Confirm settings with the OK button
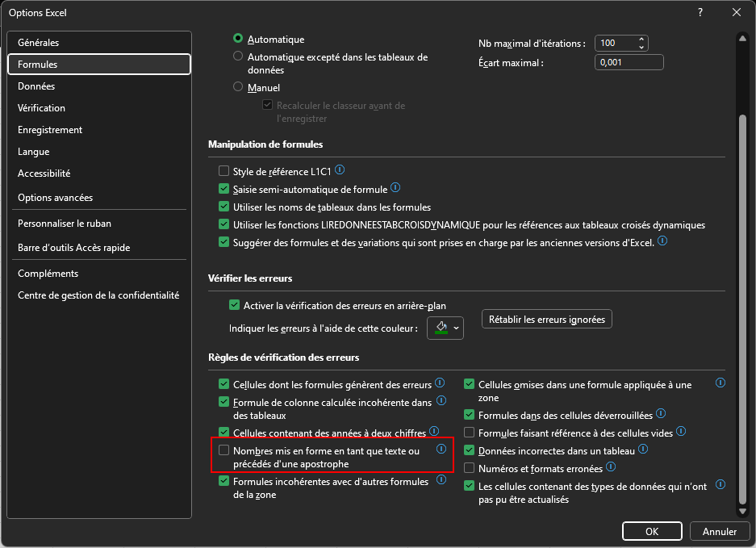 click(652, 531)
